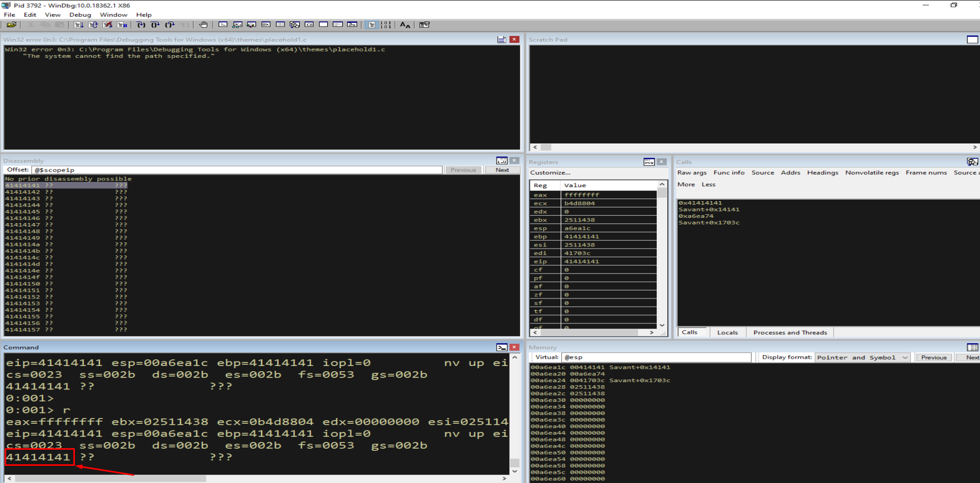Toggle Addrs in Calls panel

[790, 173]
